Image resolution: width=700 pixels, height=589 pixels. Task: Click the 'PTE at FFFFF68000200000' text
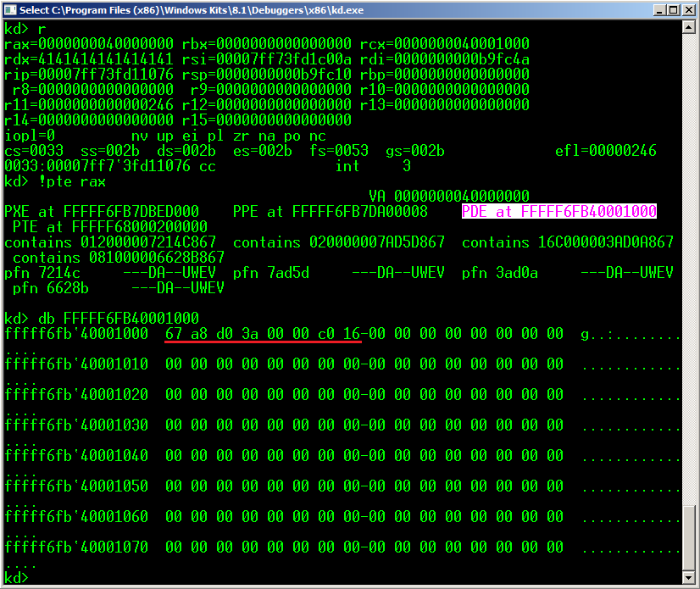click(110, 226)
